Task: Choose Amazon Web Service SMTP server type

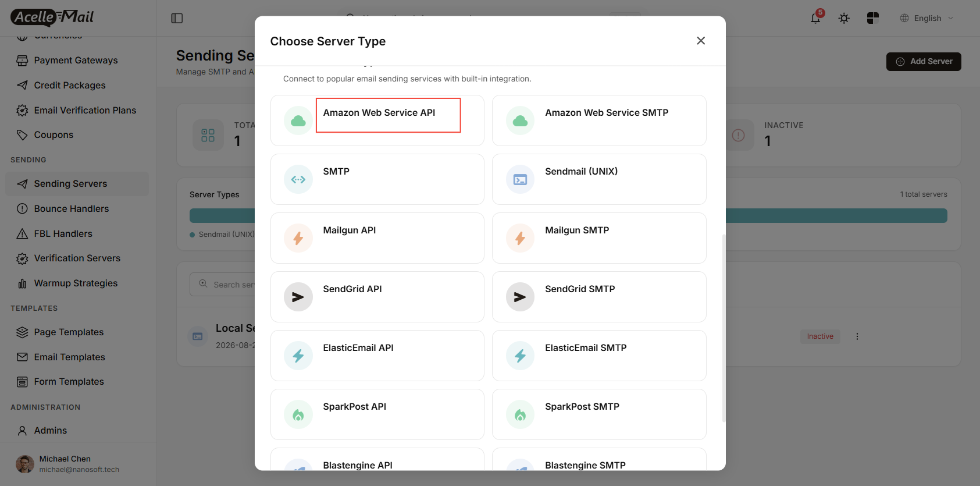Action: point(599,120)
